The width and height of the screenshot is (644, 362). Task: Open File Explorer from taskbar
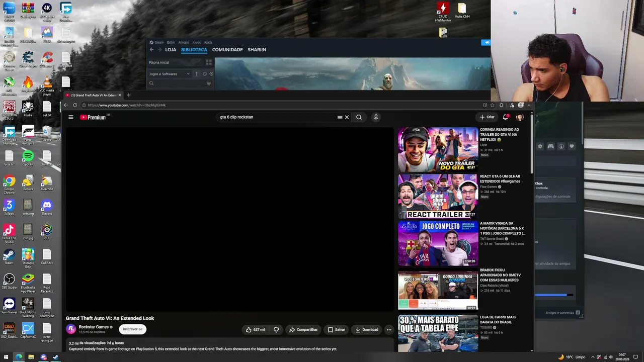coord(31,357)
